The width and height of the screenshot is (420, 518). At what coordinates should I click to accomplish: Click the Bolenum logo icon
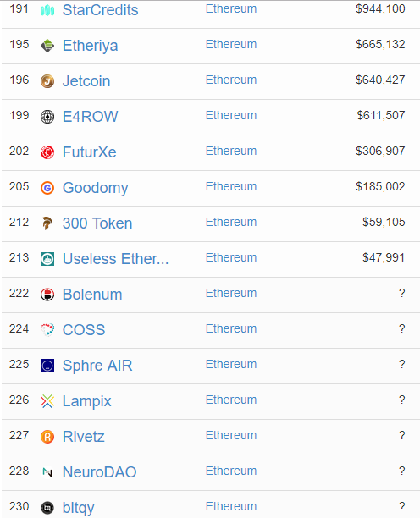pyautogui.click(x=47, y=295)
